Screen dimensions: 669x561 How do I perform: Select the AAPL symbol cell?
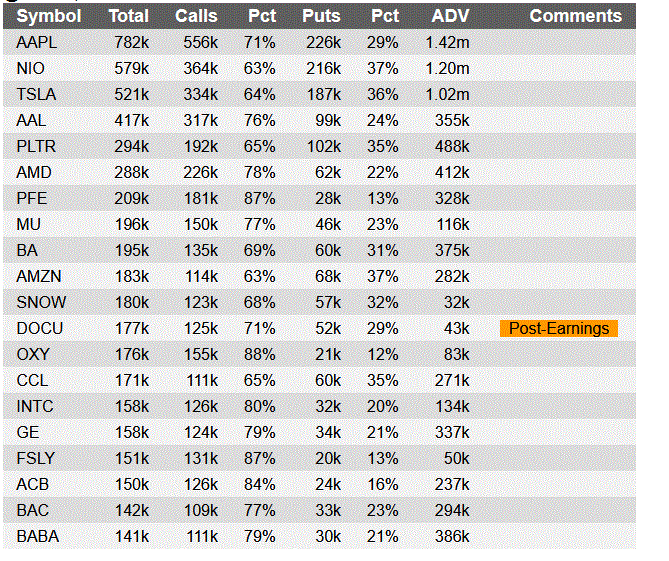tap(37, 42)
